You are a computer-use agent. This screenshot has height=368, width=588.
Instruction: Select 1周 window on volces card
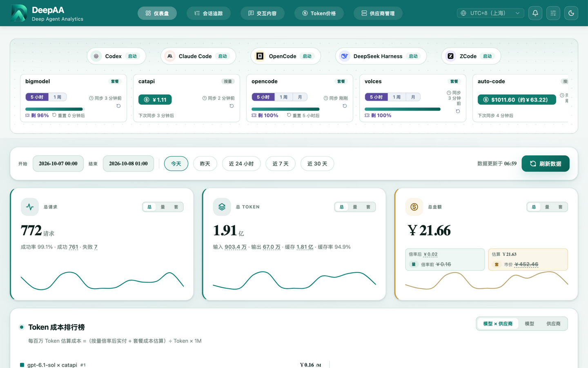point(397,97)
